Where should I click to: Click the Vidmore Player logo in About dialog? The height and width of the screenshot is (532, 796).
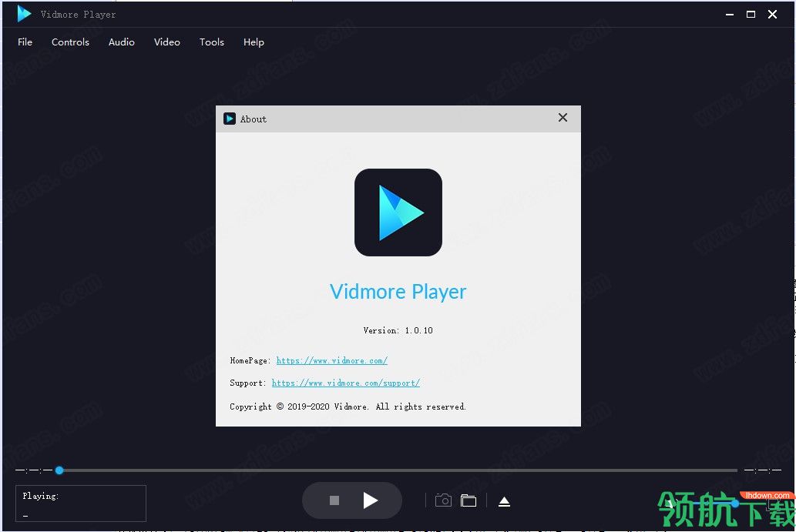398,212
